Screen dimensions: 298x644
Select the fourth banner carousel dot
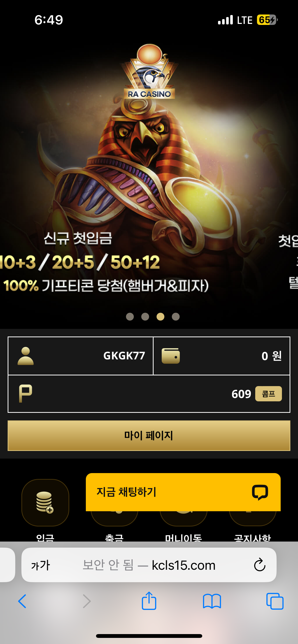(176, 317)
